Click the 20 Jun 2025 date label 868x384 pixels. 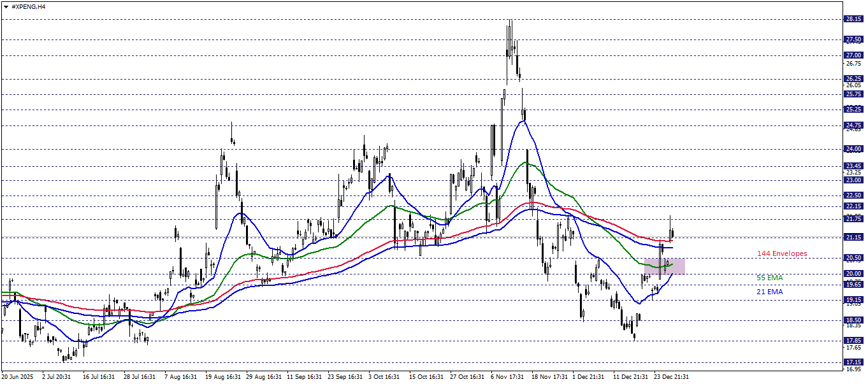(x=18, y=376)
